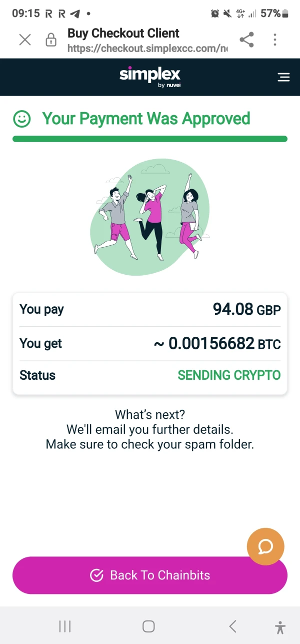Tap the padlock site security icon
The width and height of the screenshot is (300, 644).
(x=51, y=40)
